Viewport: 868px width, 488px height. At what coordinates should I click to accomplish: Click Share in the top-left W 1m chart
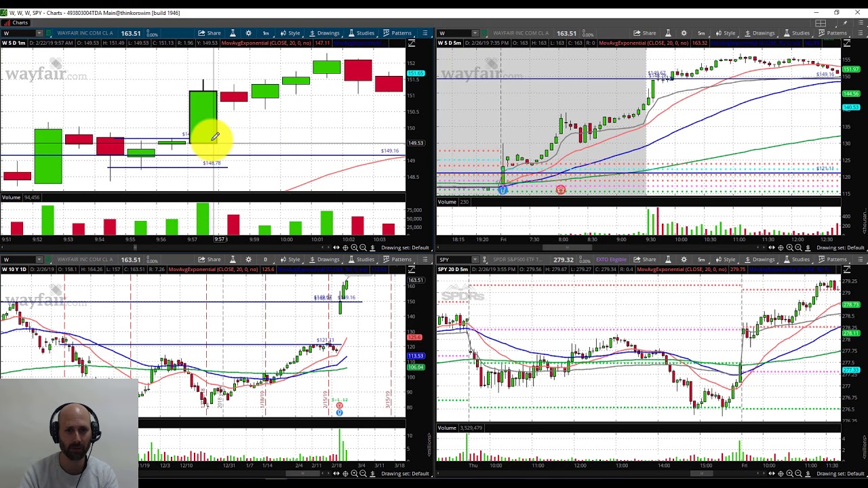(210, 33)
